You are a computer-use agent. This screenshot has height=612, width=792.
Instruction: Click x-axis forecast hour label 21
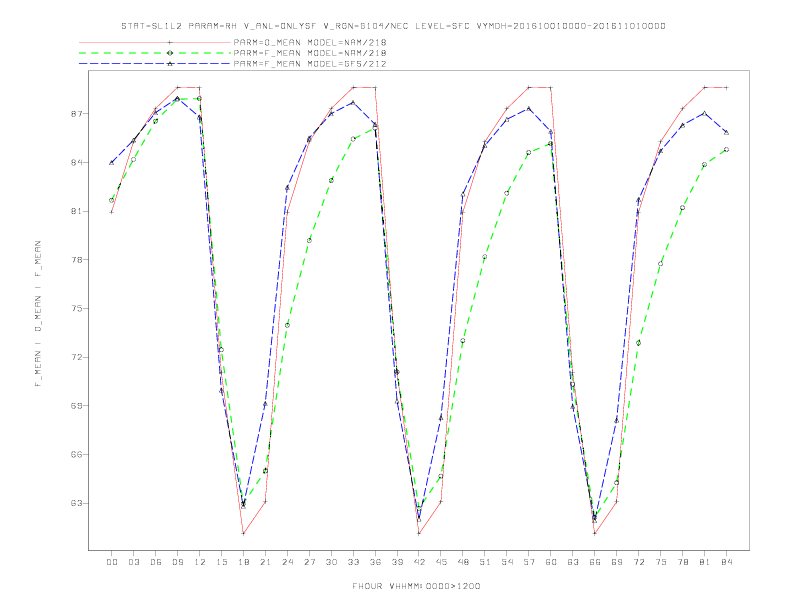tap(265, 562)
